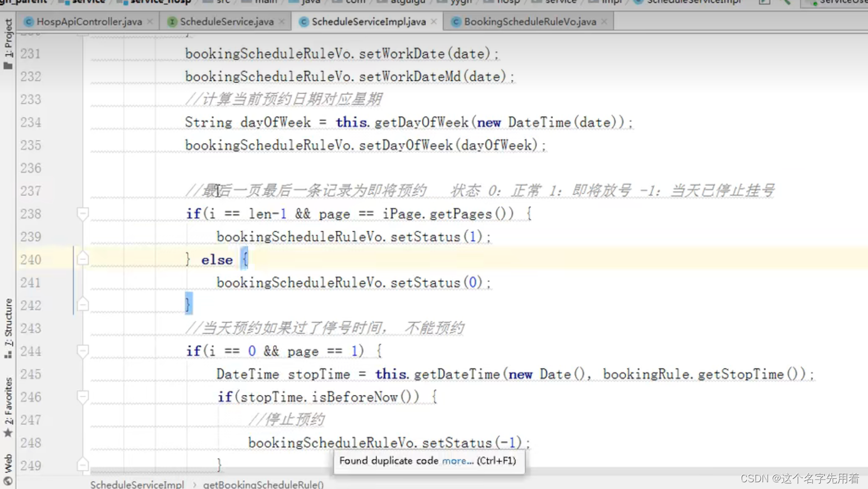Close the BookingScheduleRuleVo.java tab
Image resolution: width=868 pixels, height=489 pixels.
(604, 22)
